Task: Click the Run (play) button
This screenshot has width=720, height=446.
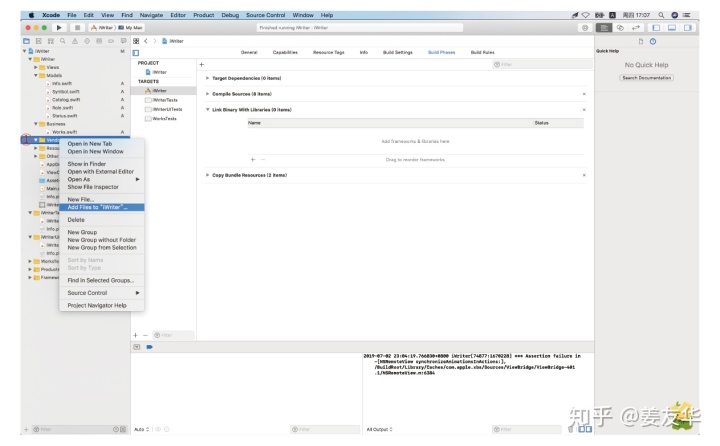Action: point(59,28)
